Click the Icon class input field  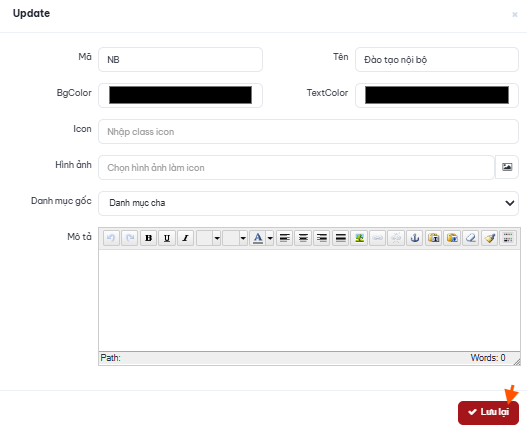click(308, 131)
